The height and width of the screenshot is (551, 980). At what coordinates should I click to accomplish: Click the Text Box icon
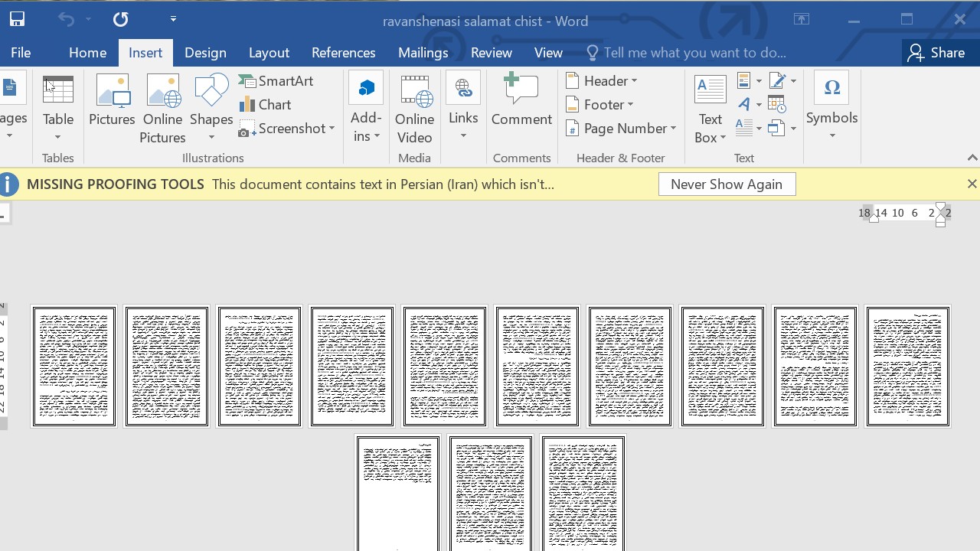coord(710,90)
